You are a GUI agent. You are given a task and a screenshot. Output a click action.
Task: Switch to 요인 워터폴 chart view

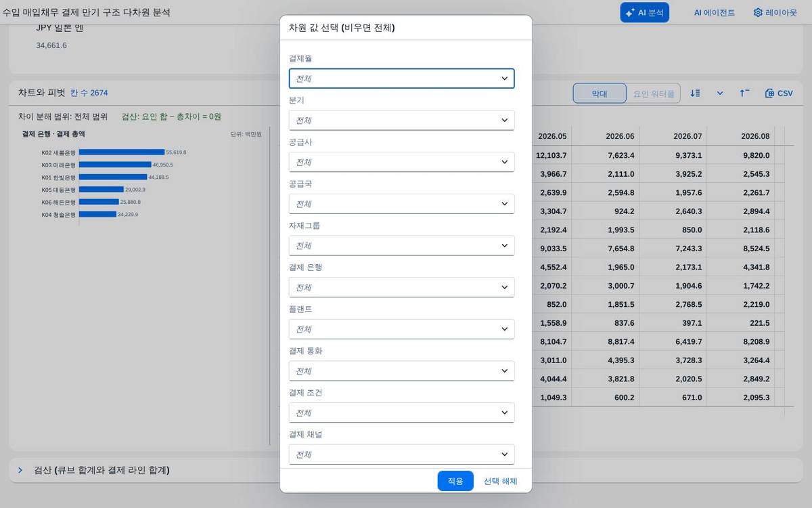(x=654, y=93)
